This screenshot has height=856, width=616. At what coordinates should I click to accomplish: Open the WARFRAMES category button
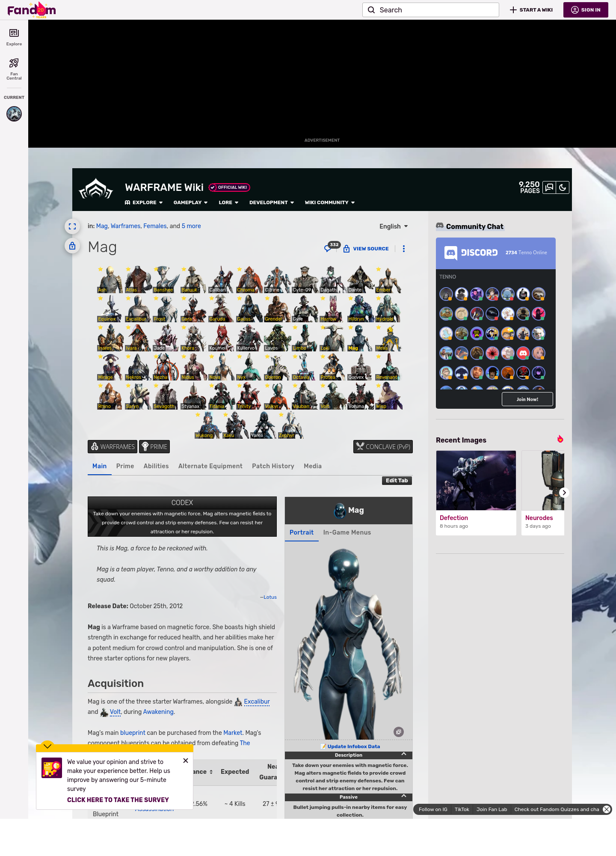coord(113,447)
